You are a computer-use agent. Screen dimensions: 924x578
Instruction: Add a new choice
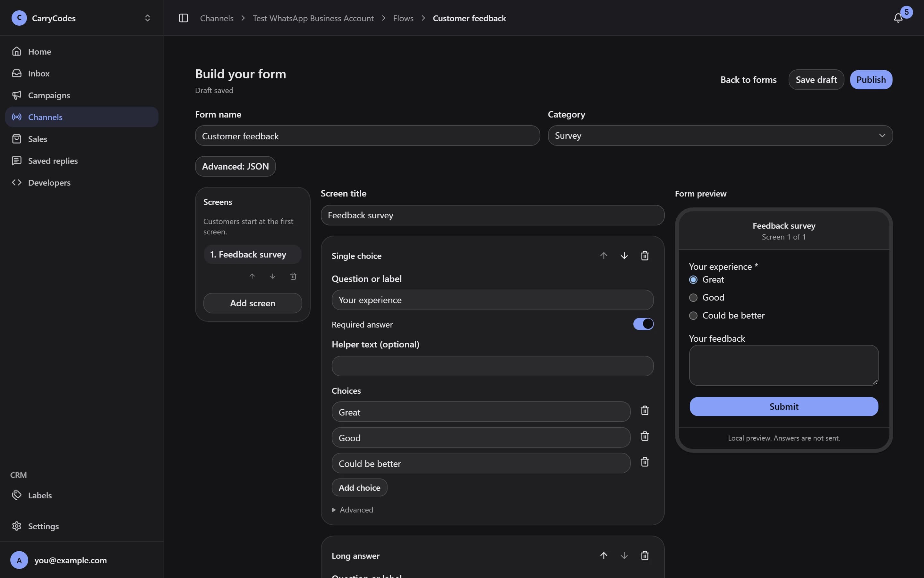pos(359,487)
